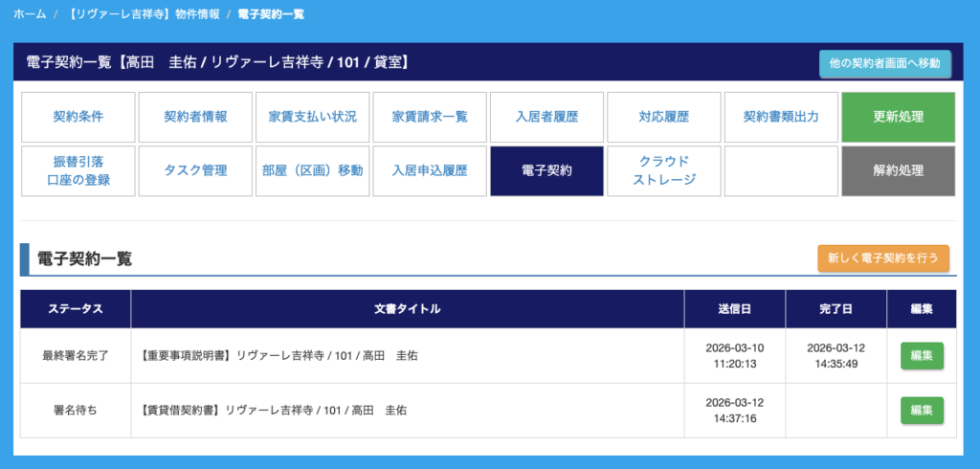Open 部屋（区画）移動 tab

coord(313,170)
